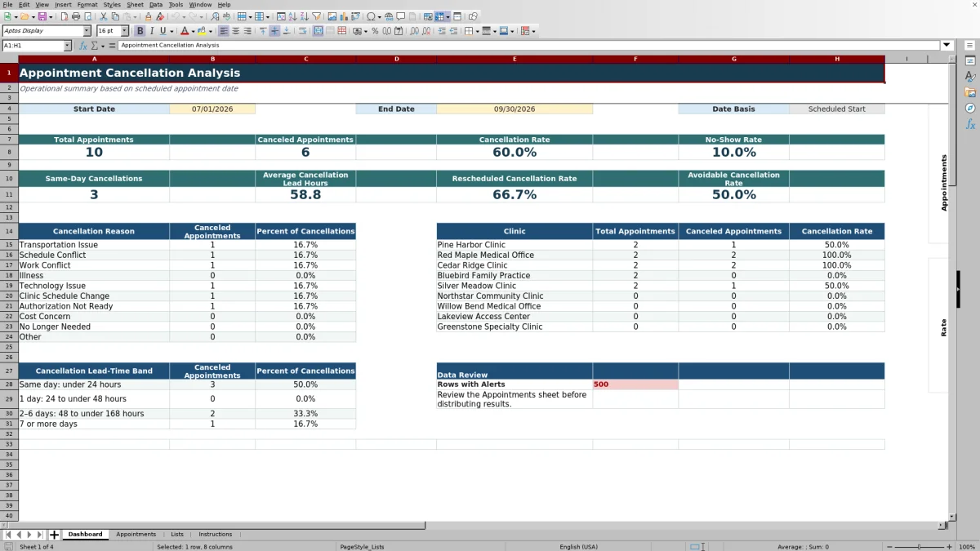Click the Function Wizard fx icon

coord(83,46)
